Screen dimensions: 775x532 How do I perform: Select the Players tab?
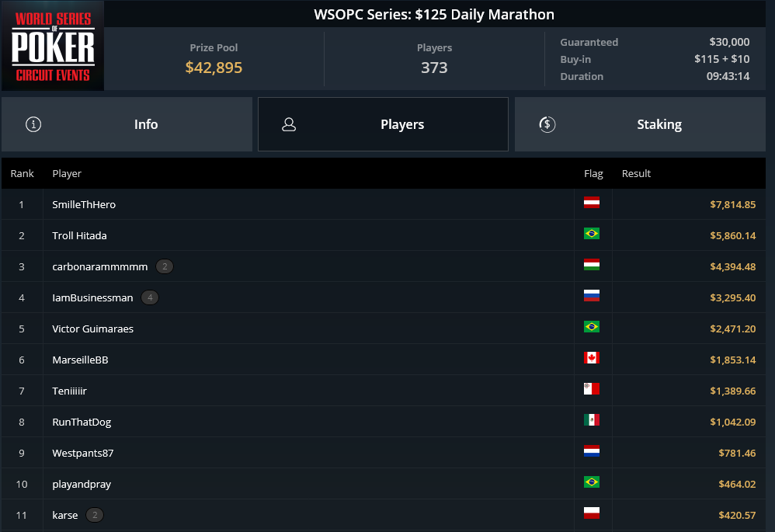click(x=383, y=124)
